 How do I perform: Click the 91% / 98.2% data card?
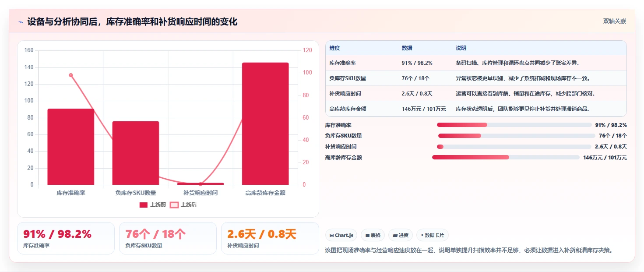click(66, 238)
